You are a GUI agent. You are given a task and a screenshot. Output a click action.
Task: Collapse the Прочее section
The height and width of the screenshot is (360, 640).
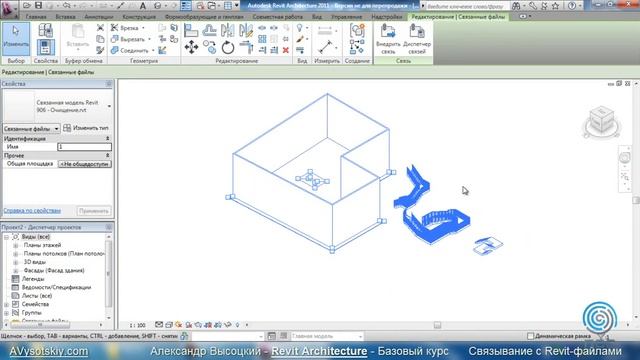(x=108, y=156)
